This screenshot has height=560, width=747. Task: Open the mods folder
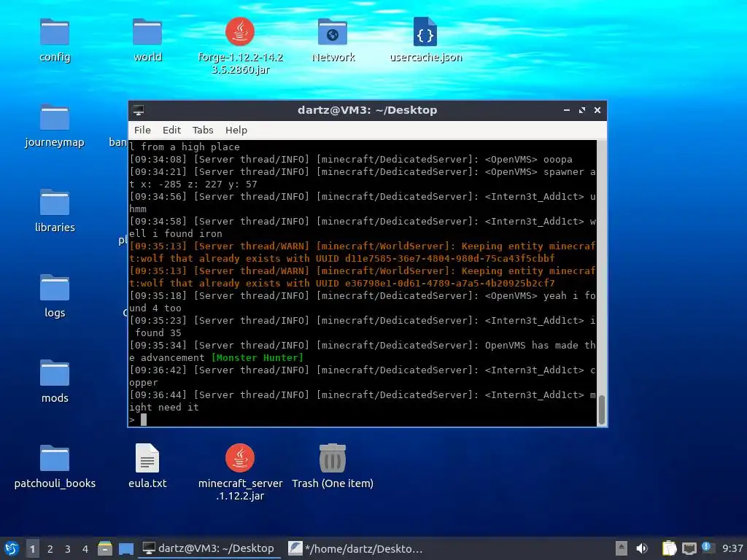pyautogui.click(x=55, y=374)
